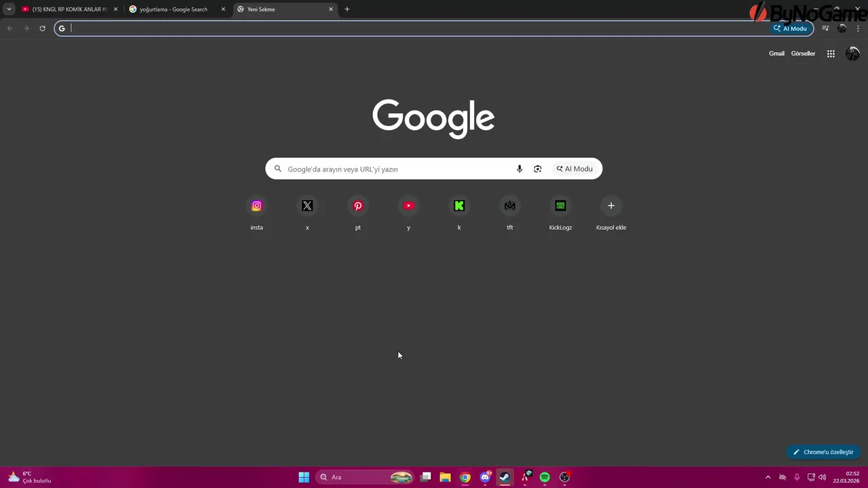The height and width of the screenshot is (488, 868).
Task: Go back one page
Action: pos(9,28)
